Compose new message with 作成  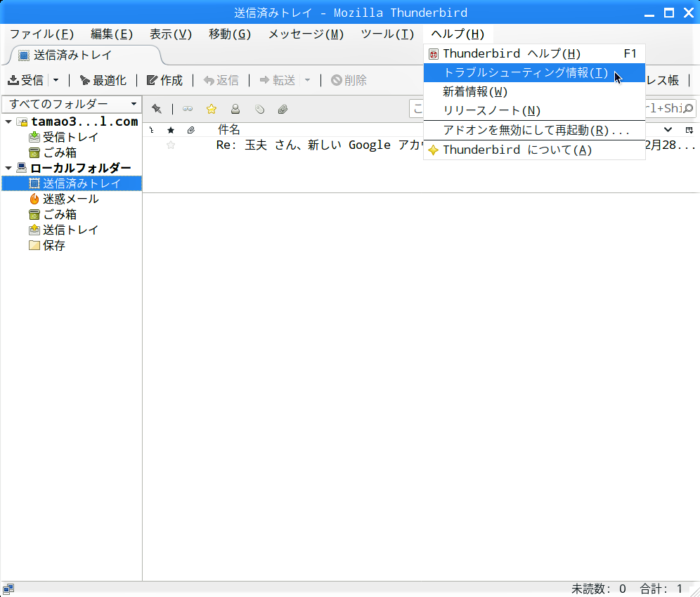coord(164,80)
